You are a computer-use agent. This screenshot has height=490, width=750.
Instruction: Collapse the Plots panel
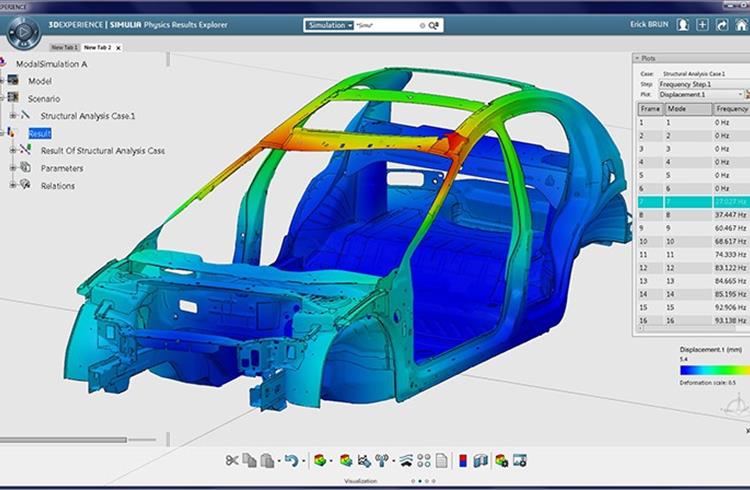pos(637,58)
